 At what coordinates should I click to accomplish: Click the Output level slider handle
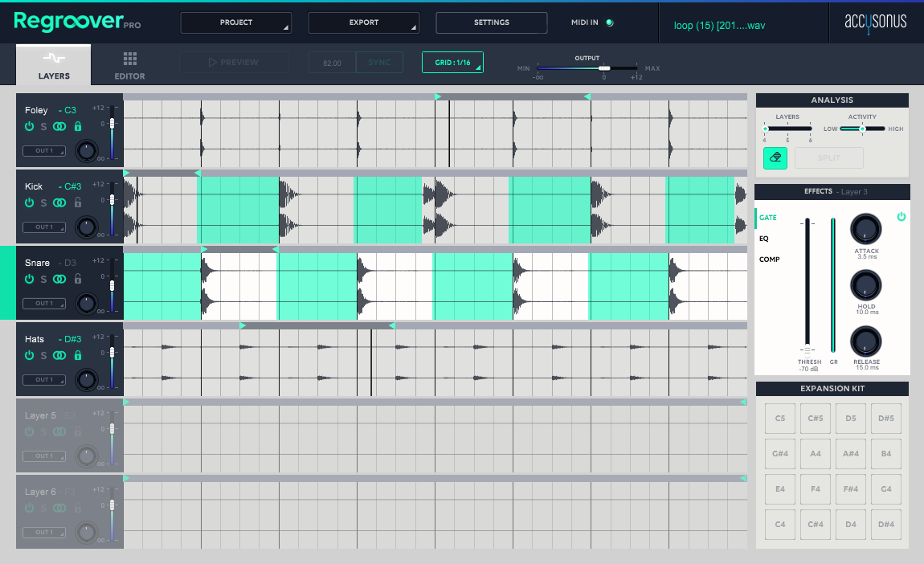pyautogui.click(x=604, y=68)
